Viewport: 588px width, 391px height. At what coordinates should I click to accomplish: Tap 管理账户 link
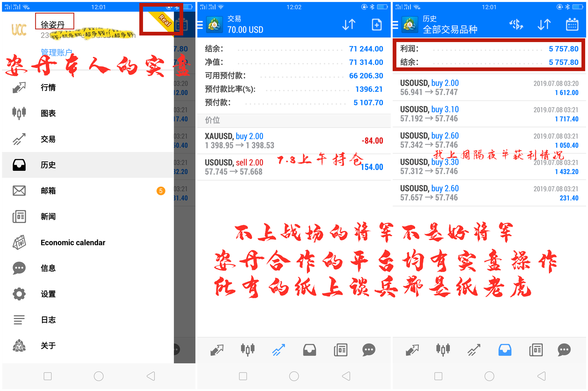click(56, 52)
